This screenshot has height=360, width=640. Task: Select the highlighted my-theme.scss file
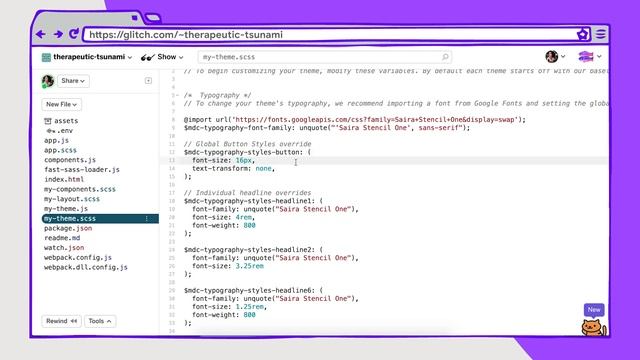coord(100,218)
